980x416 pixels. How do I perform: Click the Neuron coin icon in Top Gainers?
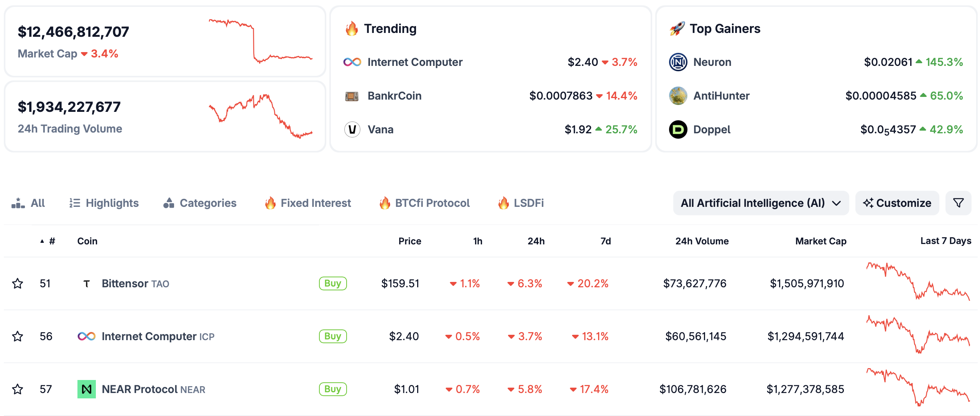[x=678, y=62]
